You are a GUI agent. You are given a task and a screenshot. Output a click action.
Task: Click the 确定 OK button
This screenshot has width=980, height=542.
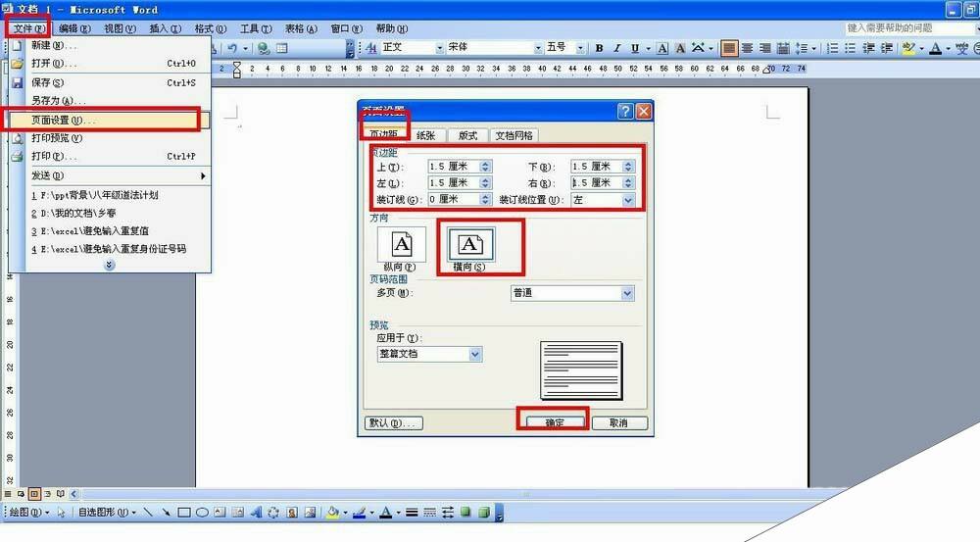(555, 423)
